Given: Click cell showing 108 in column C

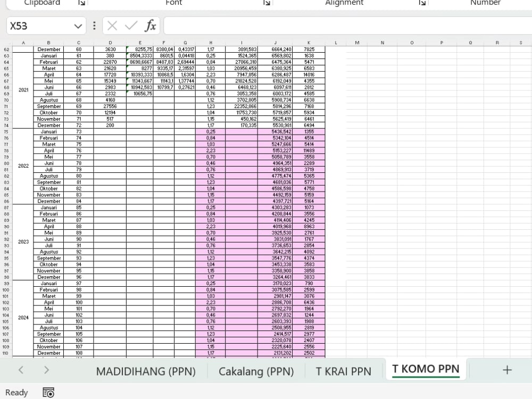Looking at the screenshot, I should point(79,353).
